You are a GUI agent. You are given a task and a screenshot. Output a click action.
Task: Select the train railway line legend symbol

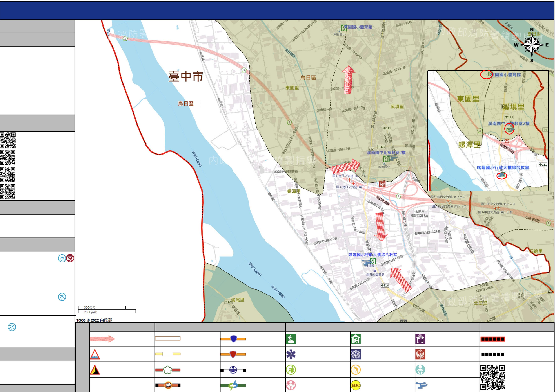pyautogui.click(x=168, y=385)
